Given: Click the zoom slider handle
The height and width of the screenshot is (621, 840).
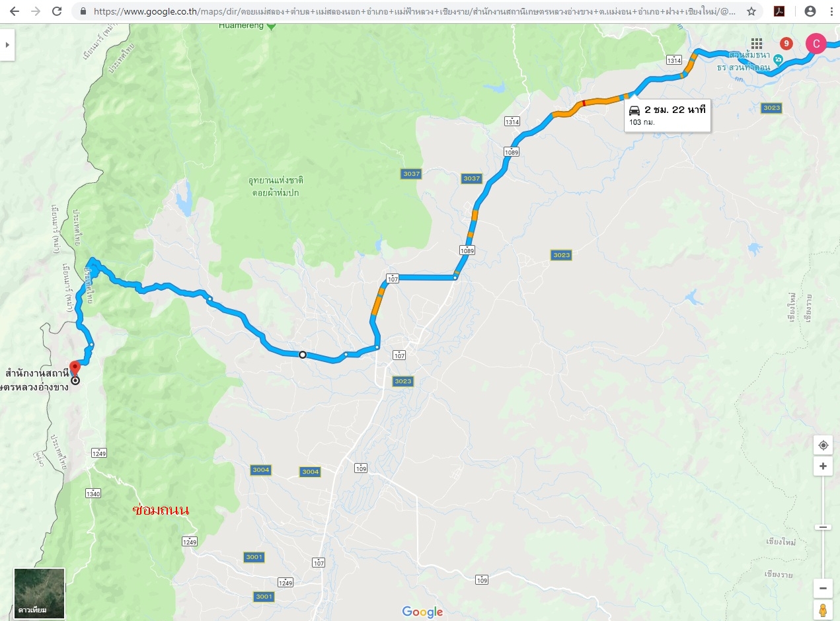Looking at the screenshot, I should pos(823,527).
